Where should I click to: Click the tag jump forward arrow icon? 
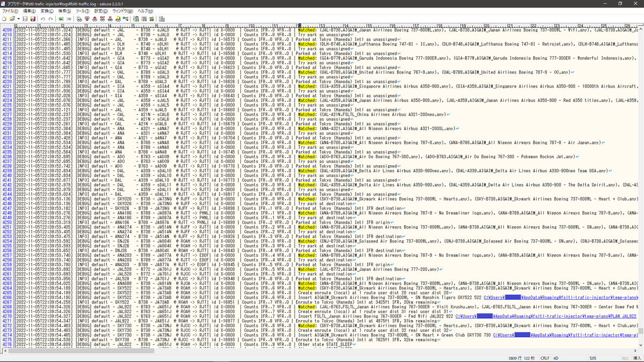coord(69,19)
